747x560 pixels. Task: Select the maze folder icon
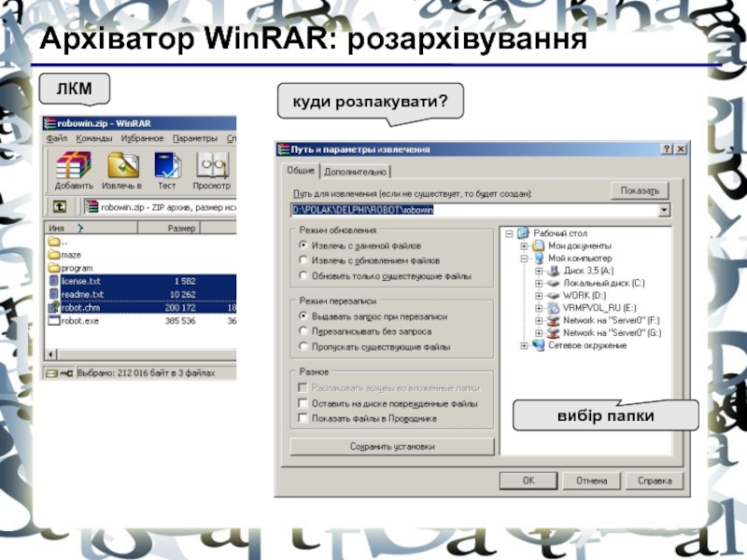54,255
